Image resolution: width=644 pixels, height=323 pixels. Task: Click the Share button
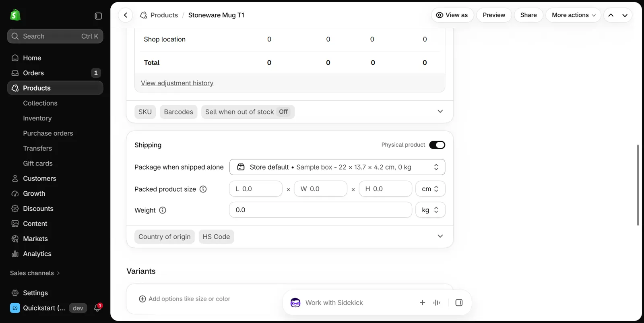click(528, 15)
